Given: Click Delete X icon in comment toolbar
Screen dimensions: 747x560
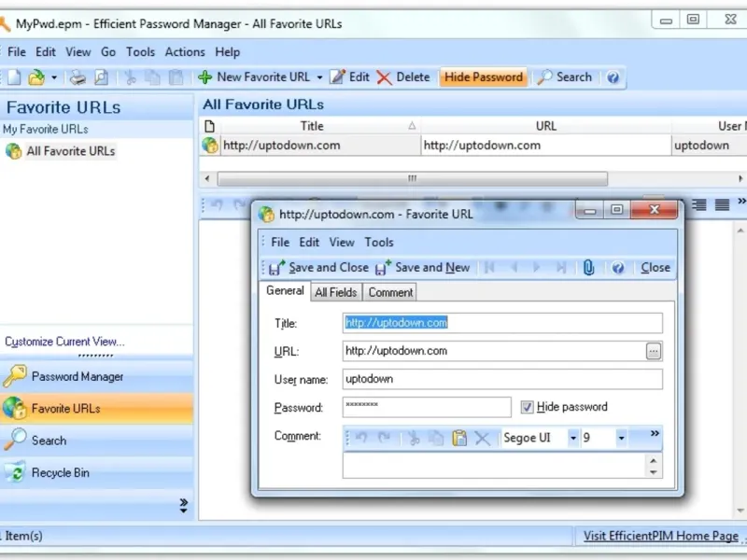Looking at the screenshot, I should tap(482, 438).
